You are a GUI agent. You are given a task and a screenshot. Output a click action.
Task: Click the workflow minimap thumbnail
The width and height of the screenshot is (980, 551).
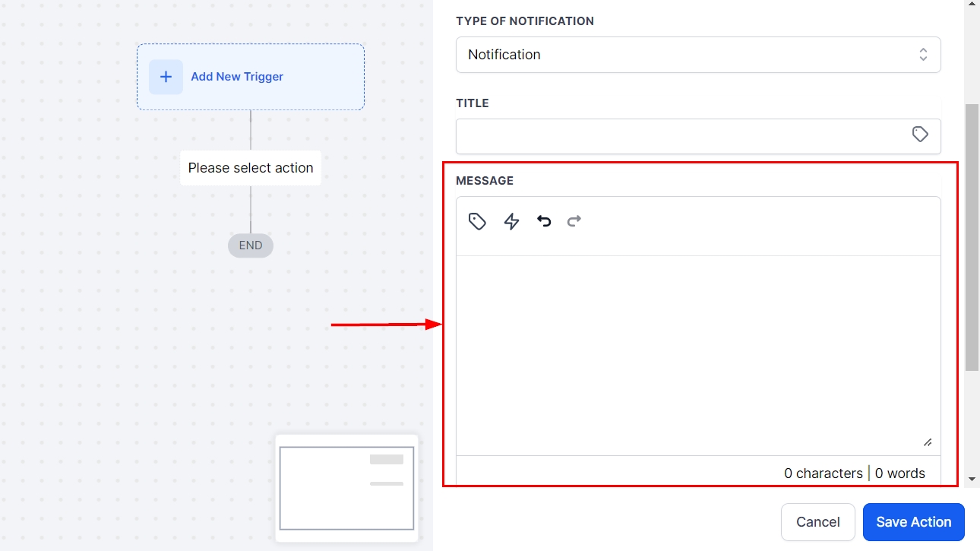point(346,488)
